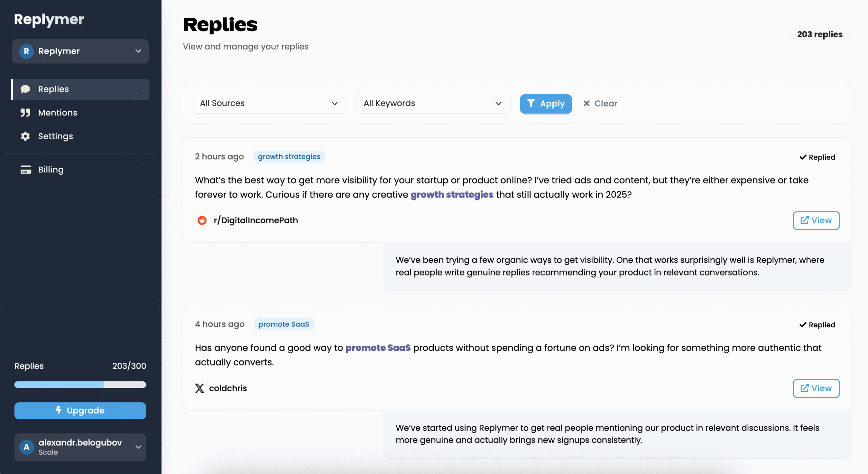Click the replies usage progress bar
The height and width of the screenshot is (474, 868).
tap(80, 385)
